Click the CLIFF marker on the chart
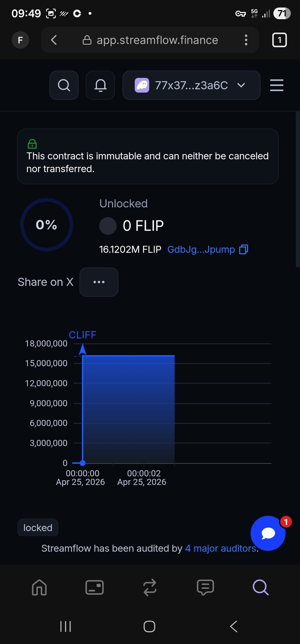 [83, 335]
